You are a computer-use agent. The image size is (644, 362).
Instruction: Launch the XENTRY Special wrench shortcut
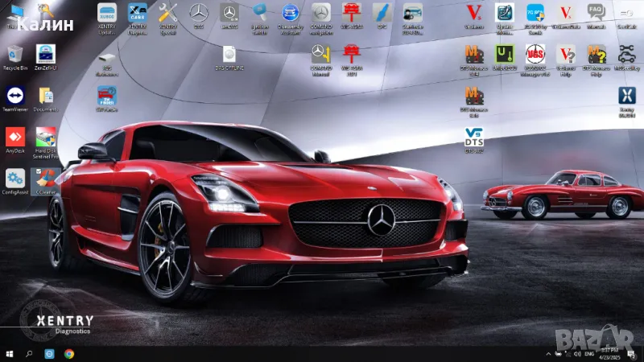click(168, 14)
